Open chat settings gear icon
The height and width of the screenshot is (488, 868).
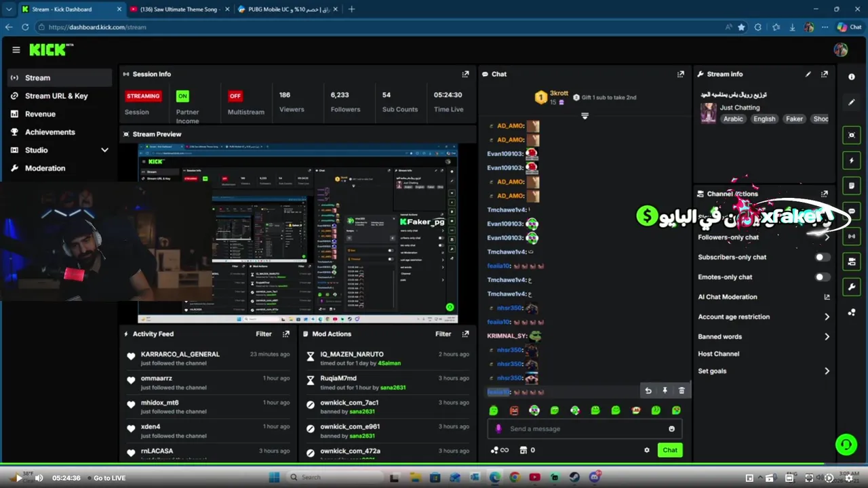click(x=647, y=450)
